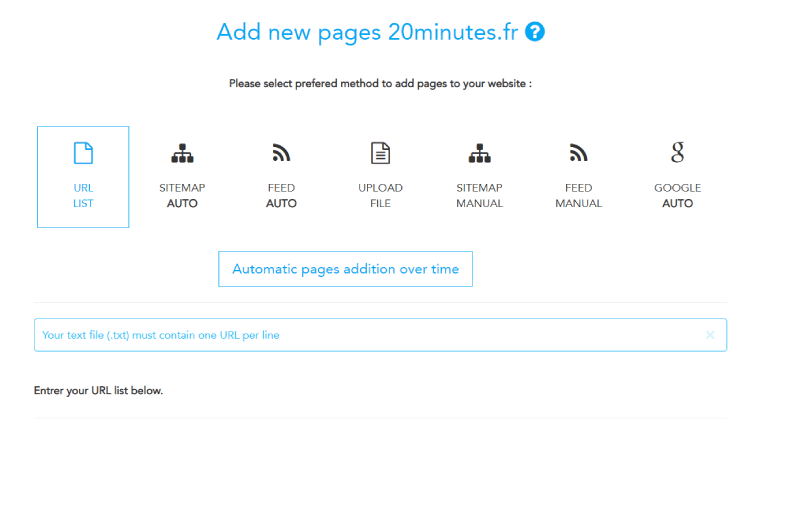The width and height of the screenshot is (800, 530).
Task: Choose the Sitemap Auto hierarchy icon
Action: click(182, 153)
